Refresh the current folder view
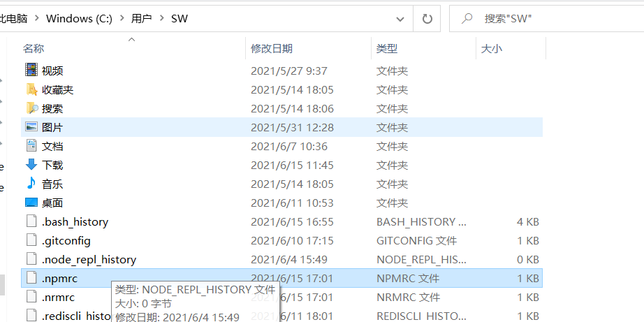The height and width of the screenshot is (322, 644). point(427,18)
